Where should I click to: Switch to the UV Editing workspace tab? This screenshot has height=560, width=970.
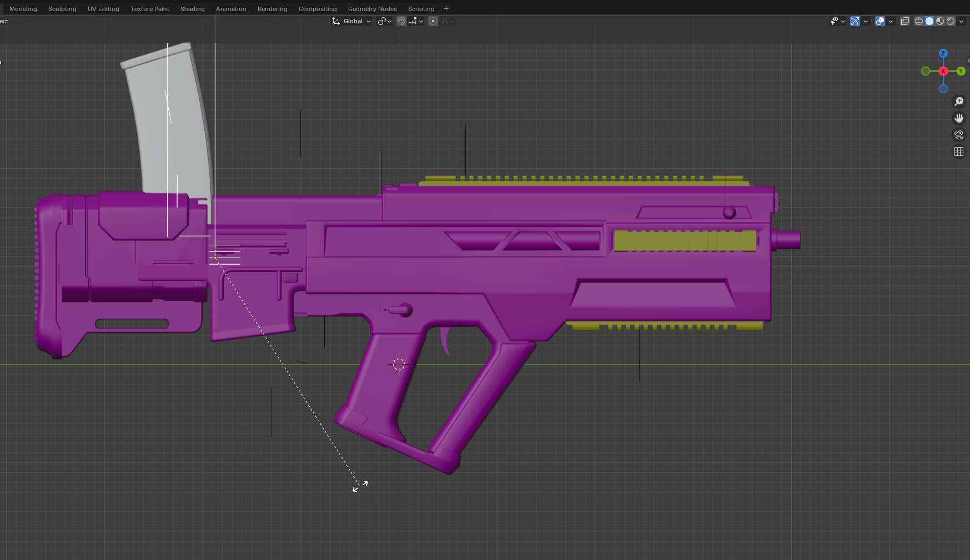(103, 9)
